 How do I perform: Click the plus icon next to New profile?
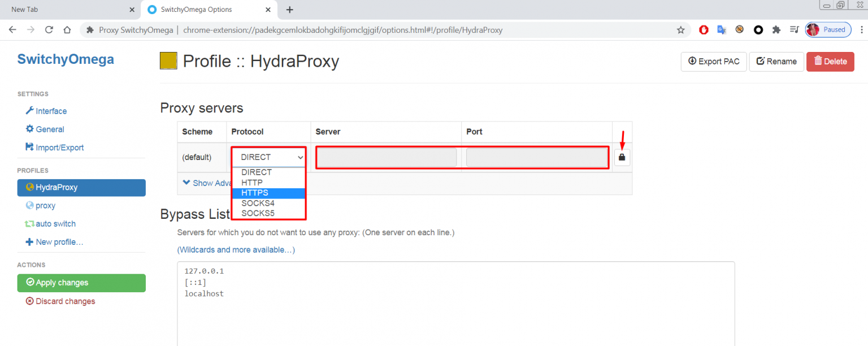29,242
